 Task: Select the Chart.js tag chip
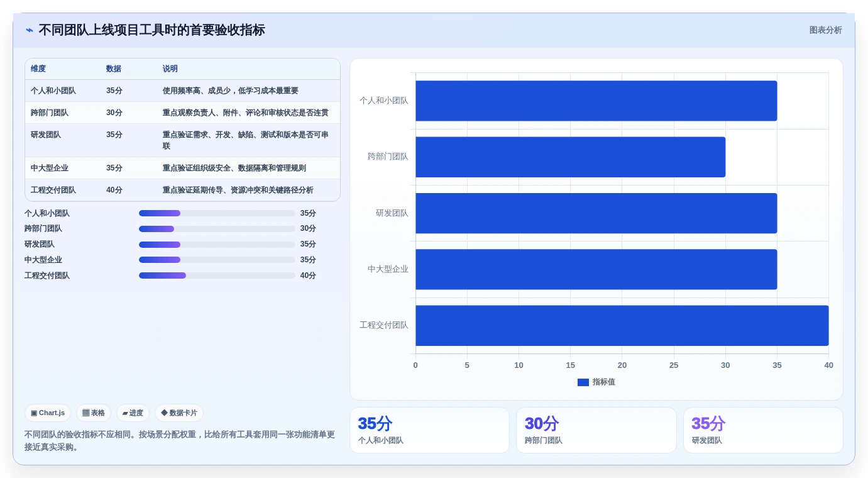click(48, 413)
